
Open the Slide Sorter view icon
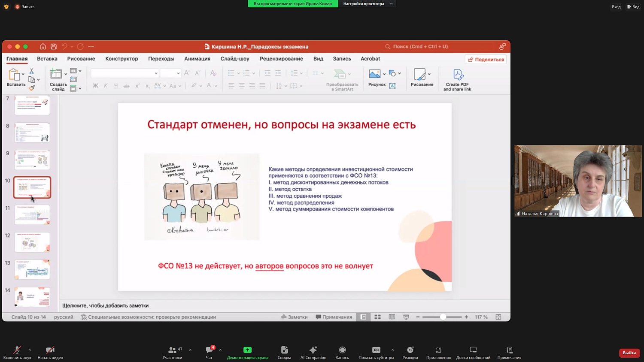pos(378,317)
